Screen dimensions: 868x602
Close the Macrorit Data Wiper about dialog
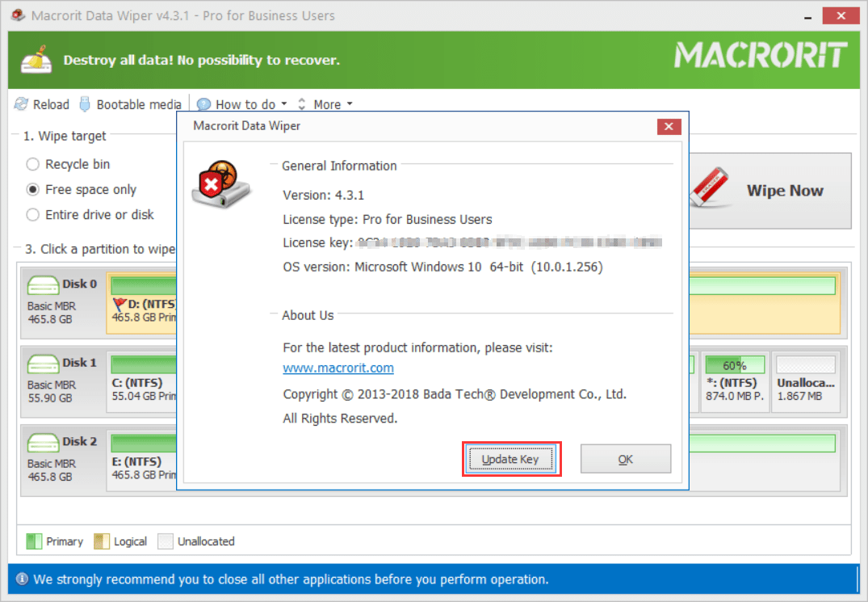point(669,126)
